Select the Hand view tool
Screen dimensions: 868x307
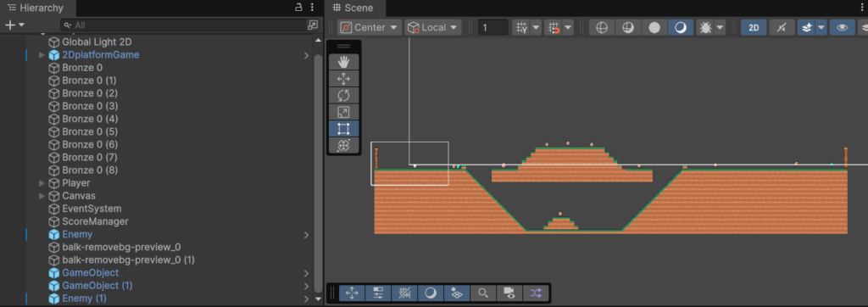click(x=344, y=62)
